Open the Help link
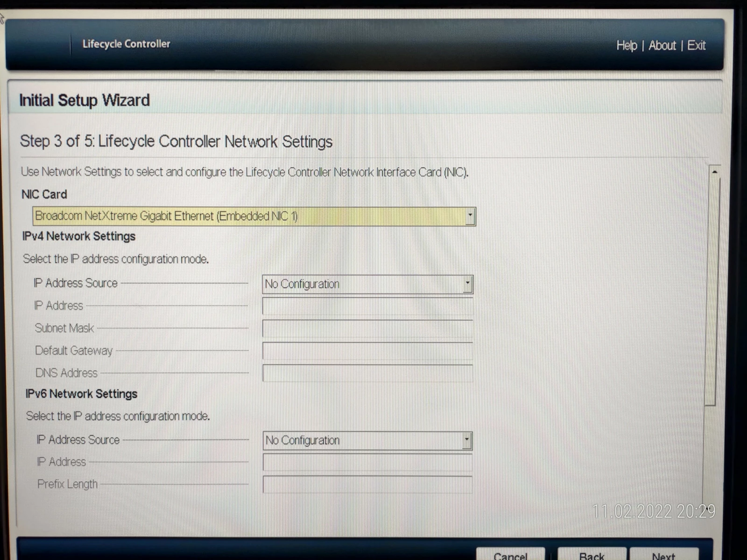This screenshot has height=560, width=747. [x=627, y=46]
